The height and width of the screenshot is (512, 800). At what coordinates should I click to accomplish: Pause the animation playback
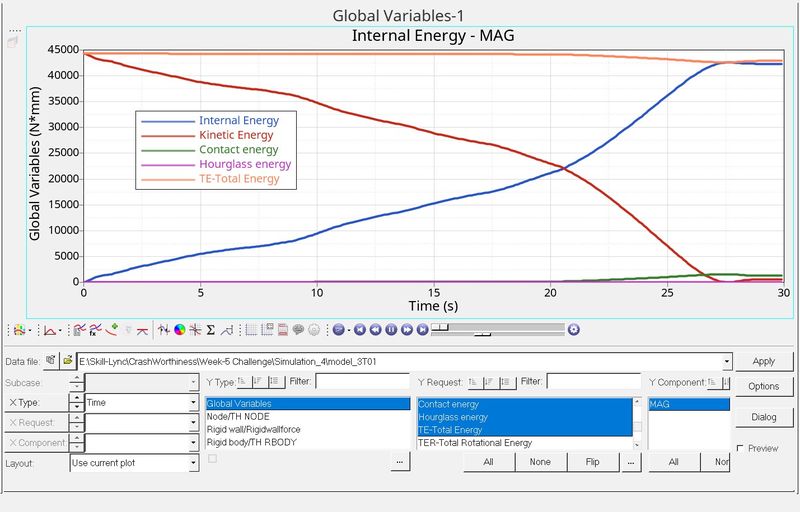pos(391,330)
